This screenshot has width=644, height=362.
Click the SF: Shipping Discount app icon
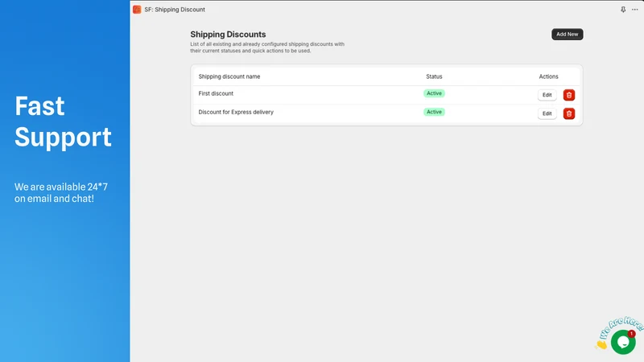[137, 10]
